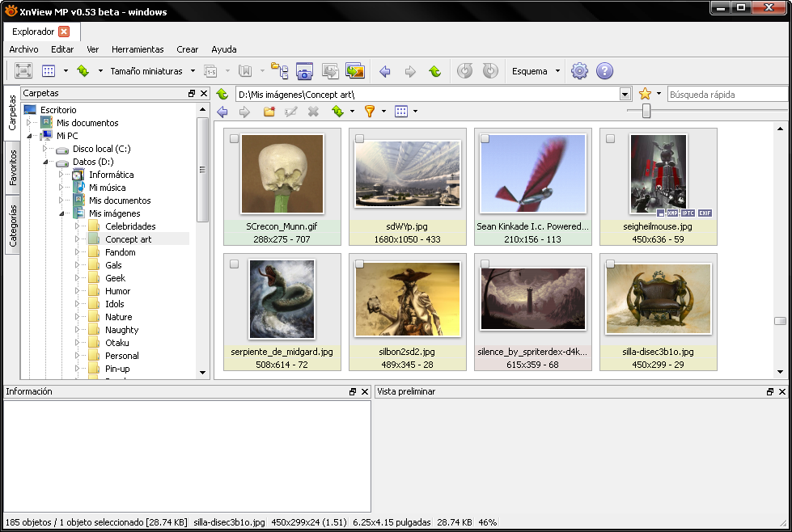Check the silbon2sd2.jpg checkbox
Image resolution: width=792 pixels, height=532 pixels.
(359, 264)
